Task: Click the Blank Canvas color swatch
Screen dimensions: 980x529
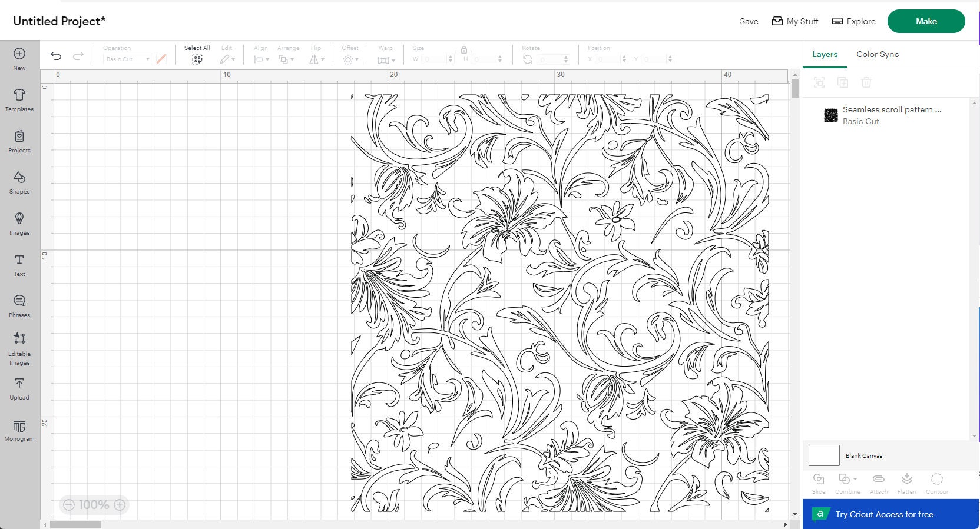Action: pyautogui.click(x=824, y=455)
